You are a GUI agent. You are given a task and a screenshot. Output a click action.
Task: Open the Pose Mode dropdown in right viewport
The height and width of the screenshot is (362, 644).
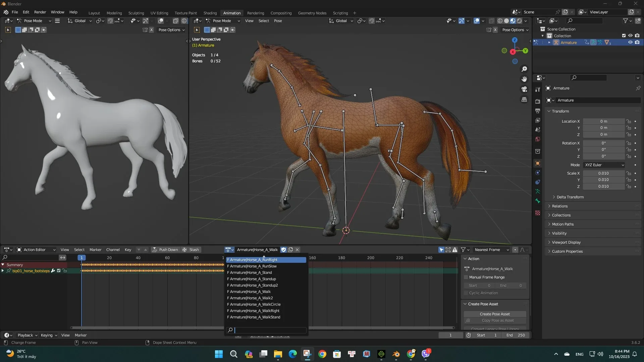pyautogui.click(x=223, y=21)
